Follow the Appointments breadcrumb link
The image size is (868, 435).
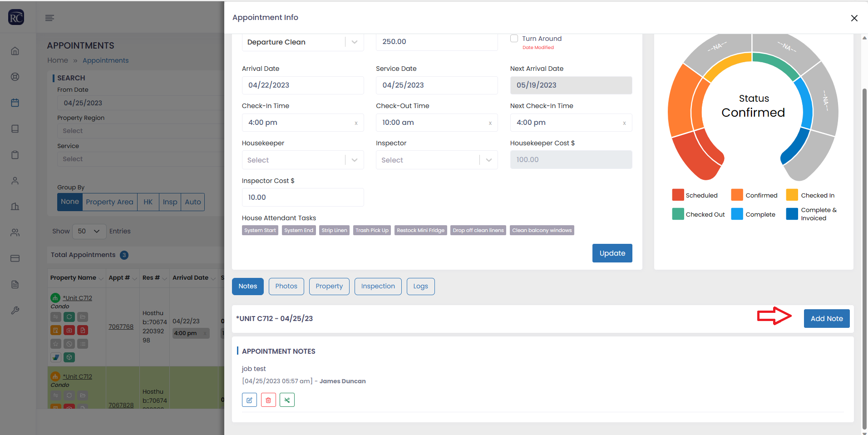pos(106,60)
